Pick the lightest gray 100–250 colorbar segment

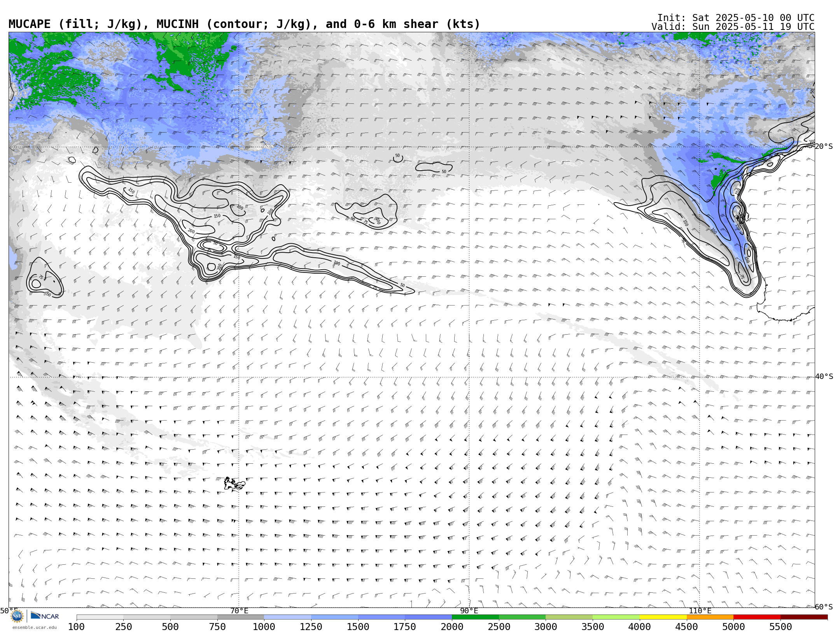[x=100, y=617]
